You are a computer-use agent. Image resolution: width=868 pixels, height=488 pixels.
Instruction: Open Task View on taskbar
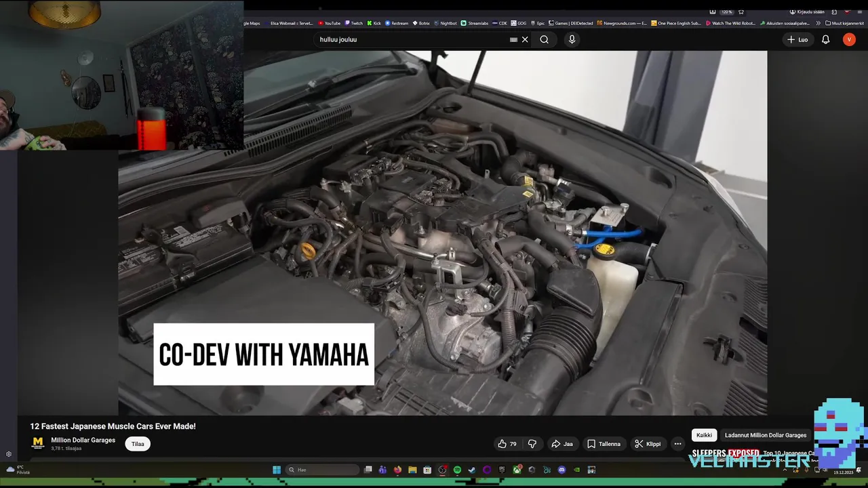[x=368, y=470]
